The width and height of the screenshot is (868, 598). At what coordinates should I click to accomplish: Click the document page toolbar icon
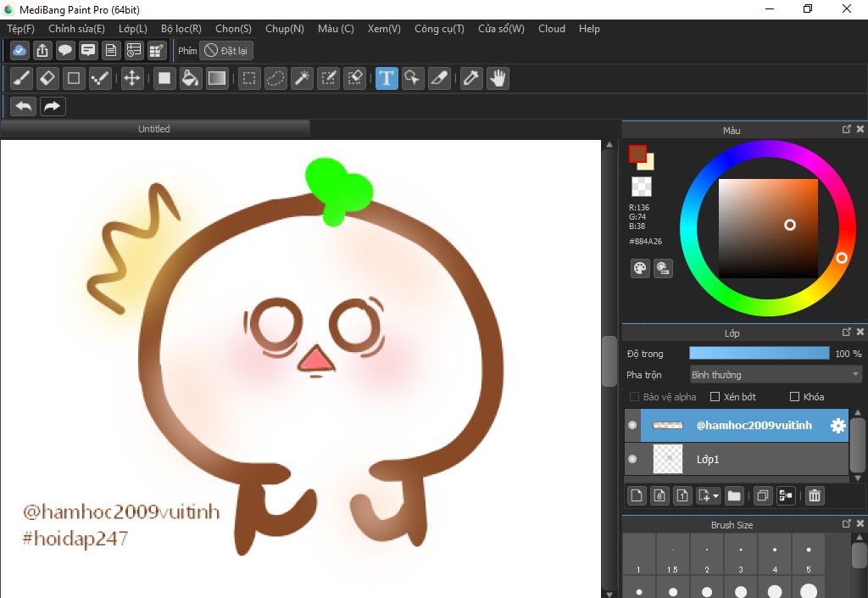[111, 50]
